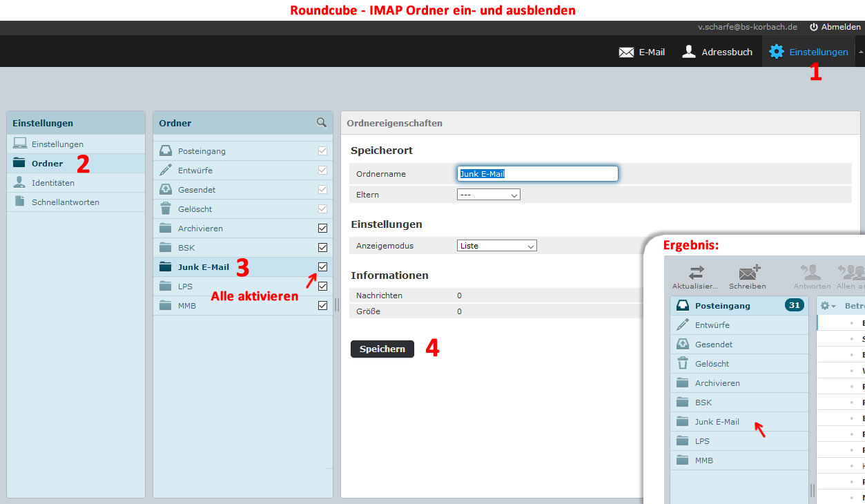Click Antworten in the Ergebnis toolbar
The height and width of the screenshot is (504, 865).
(x=812, y=277)
